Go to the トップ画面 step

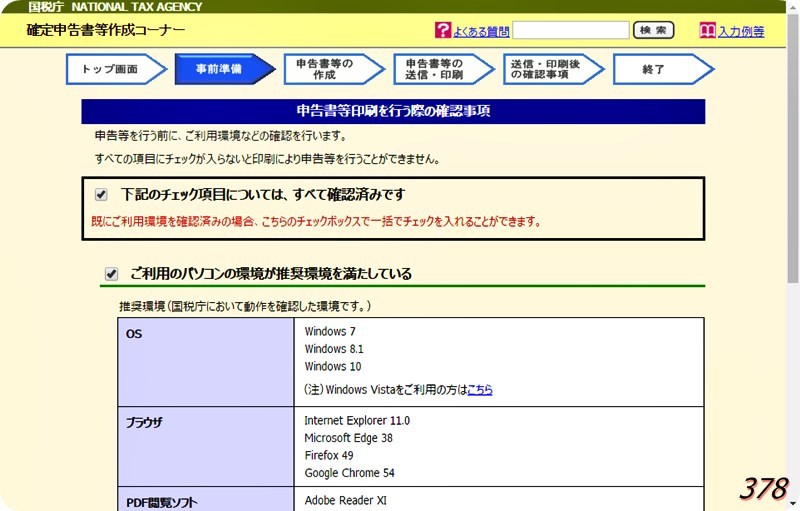(116, 69)
